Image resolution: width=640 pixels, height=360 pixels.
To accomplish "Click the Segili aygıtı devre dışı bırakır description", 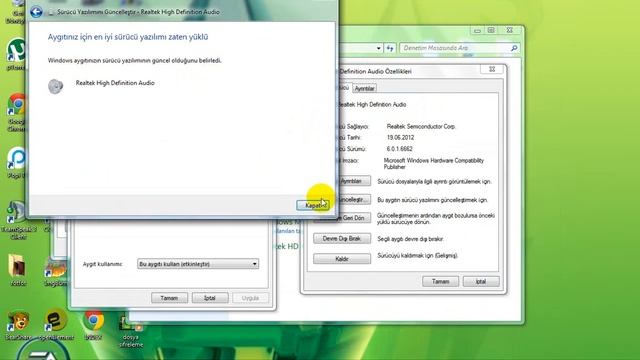I will coord(410,239).
